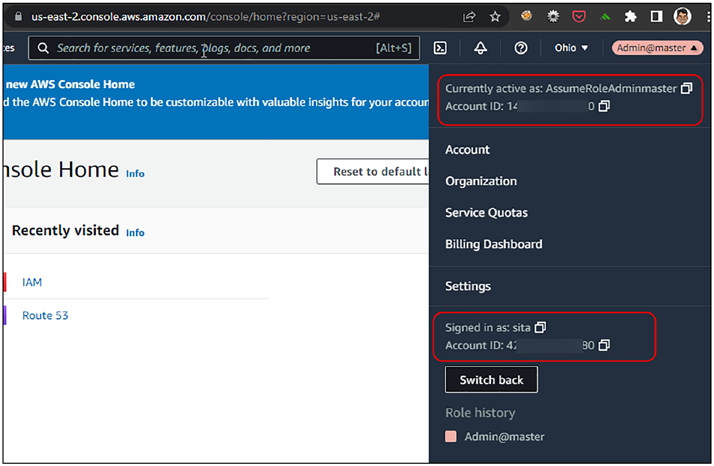Screen dimensions: 714x466
Task: Open Info link next to Recently visited
Action: click(135, 232)
